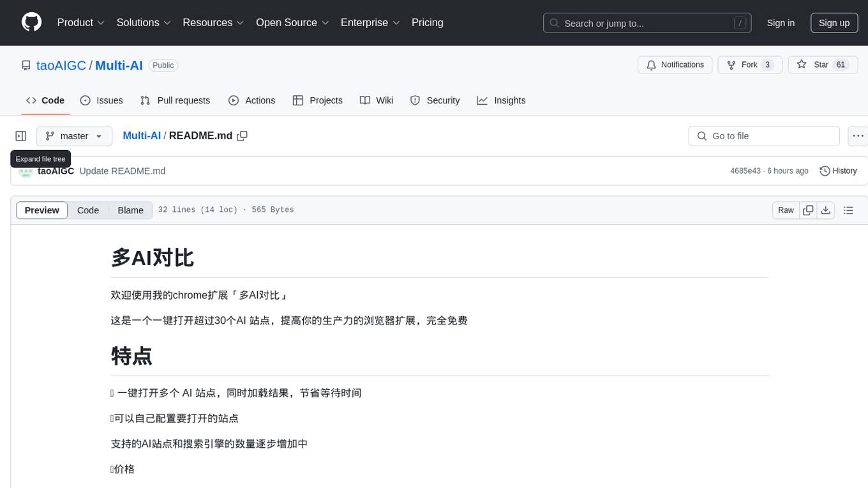Screen dimensions: 868x488
Task: Click the fork count 3
Action: [768, 65]
